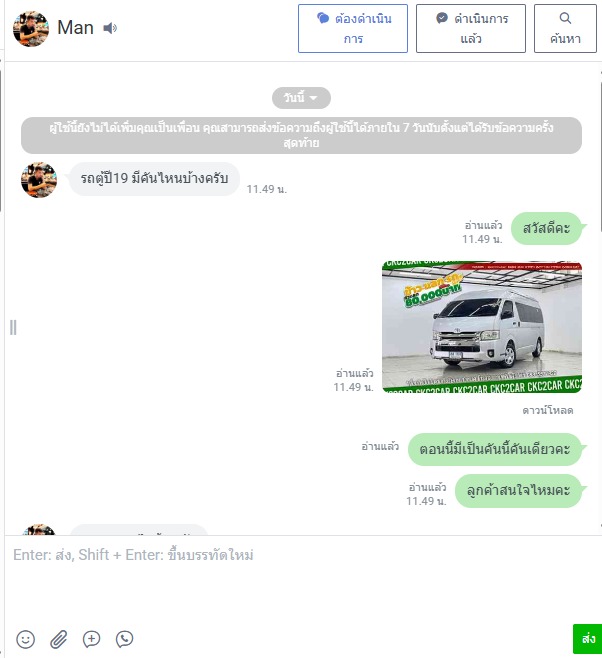The image size is (602, 658).
Task: Mark chat as ต้องดำเนินการ
Action: click(353, 29)
